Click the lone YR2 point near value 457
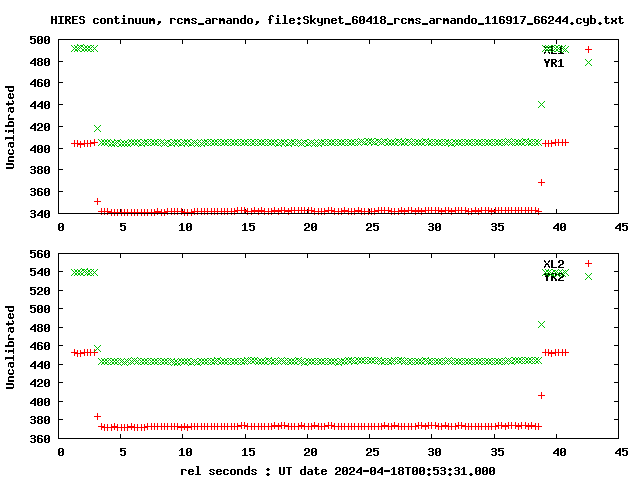Screen dimensions: 640x480 click(x=97, y=349)
